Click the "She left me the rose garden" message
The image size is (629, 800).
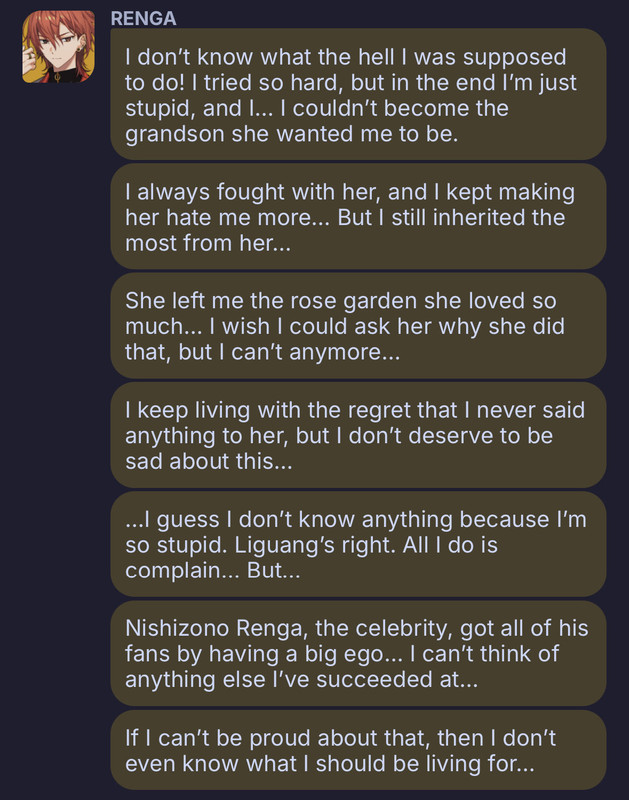click(358, 325)
